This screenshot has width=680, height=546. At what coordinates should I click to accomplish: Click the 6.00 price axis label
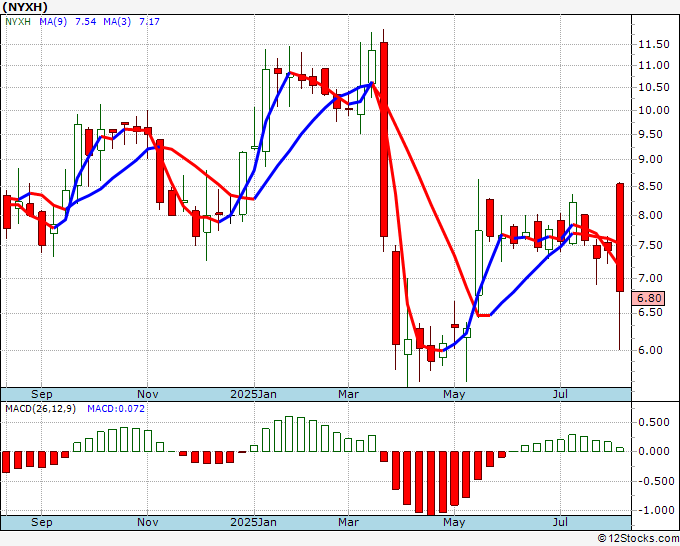coord(651,350)
